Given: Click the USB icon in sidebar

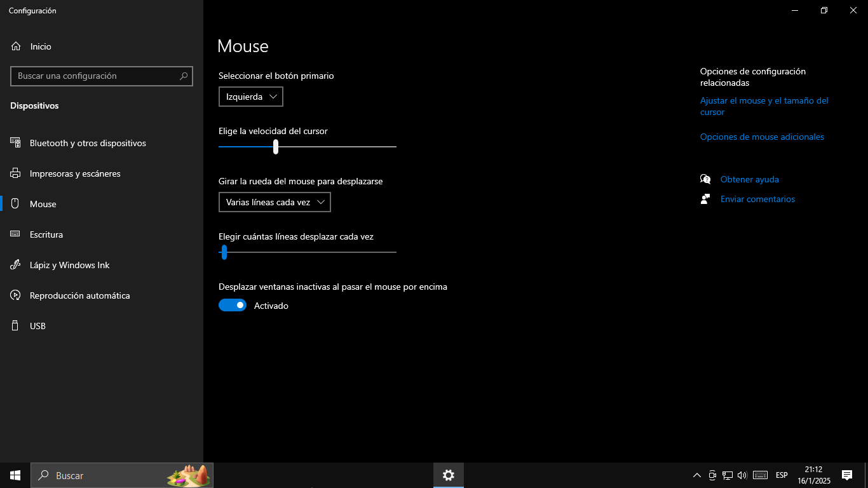Looking at the screenshot, I should 15,326.
